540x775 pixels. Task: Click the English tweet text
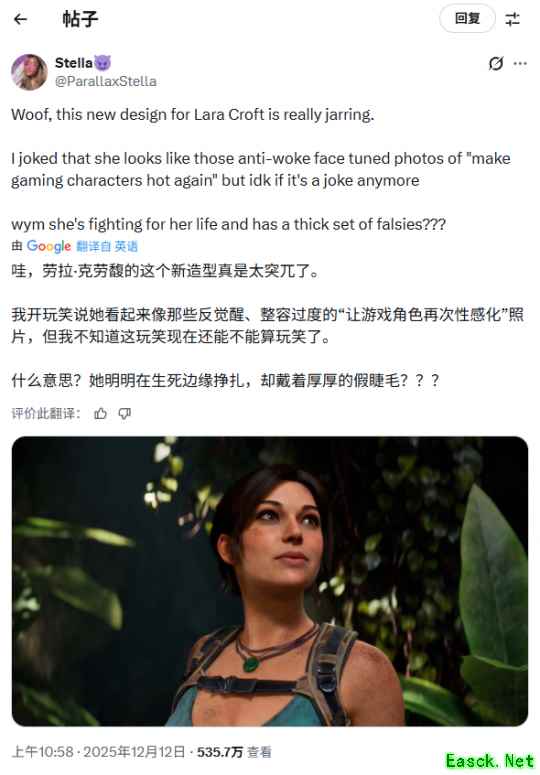click(x=261, y=169)
